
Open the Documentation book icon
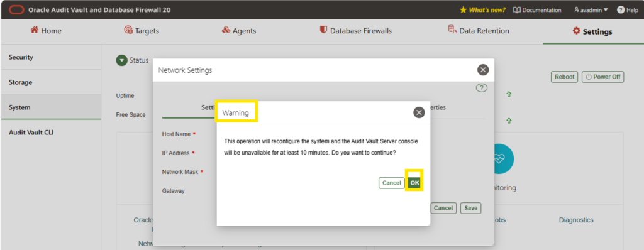(x=517, y=10)
